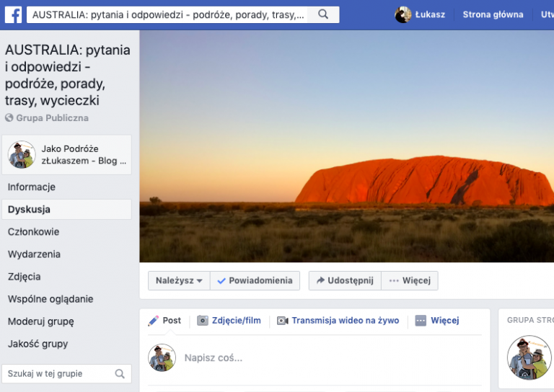Viewport: 554px width, 392px height.
Task: Click the page avatar under GRUPA STRONY
Action: pos(529,357)
